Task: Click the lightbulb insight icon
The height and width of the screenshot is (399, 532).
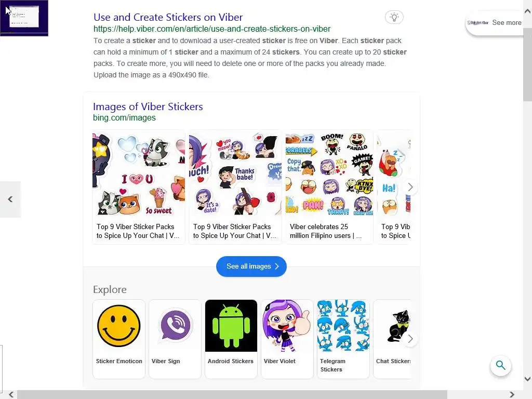Action: pos(394,17)
